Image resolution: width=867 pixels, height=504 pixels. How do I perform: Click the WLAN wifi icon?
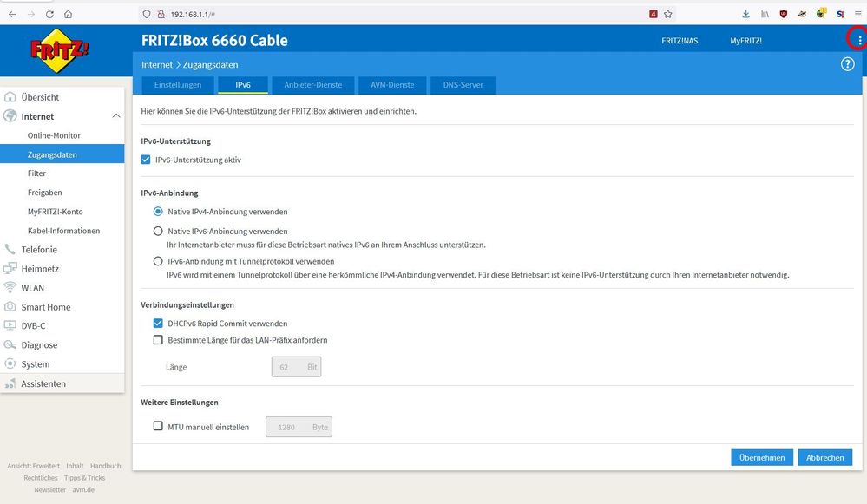coord(10,287)
